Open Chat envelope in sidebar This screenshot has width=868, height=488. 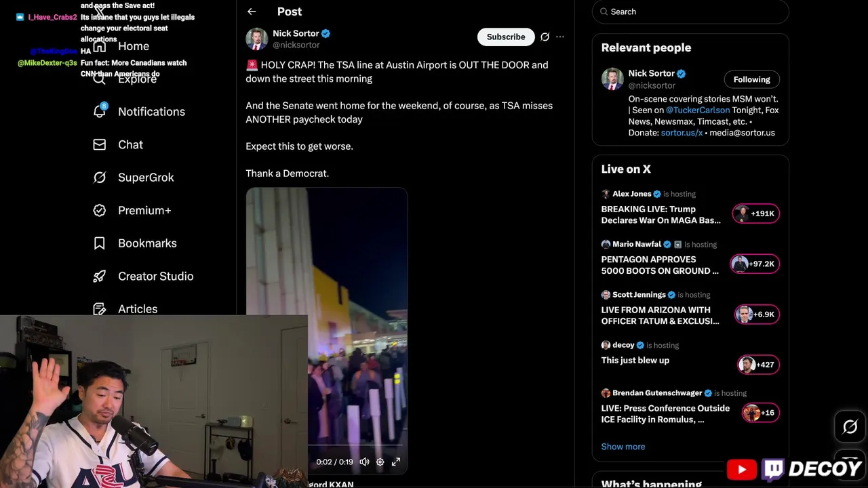pos(118,145)
